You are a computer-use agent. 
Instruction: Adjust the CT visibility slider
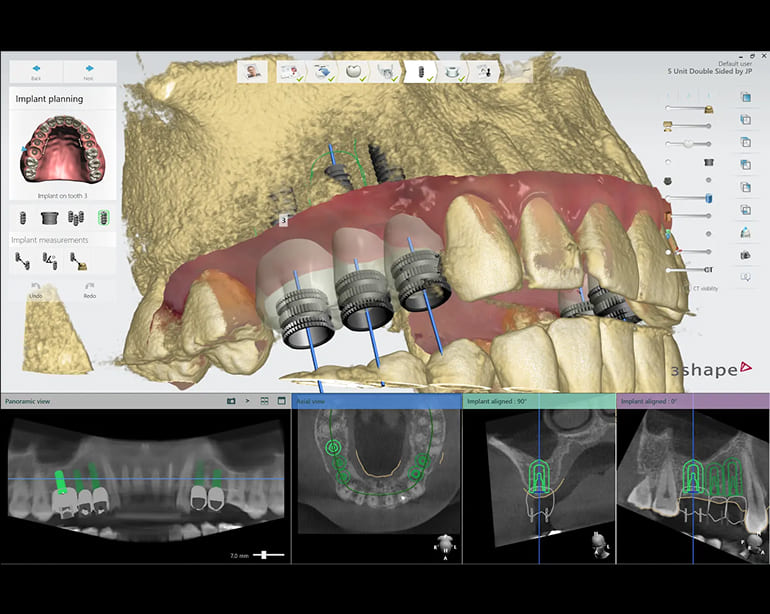click(x=690, y=270)
